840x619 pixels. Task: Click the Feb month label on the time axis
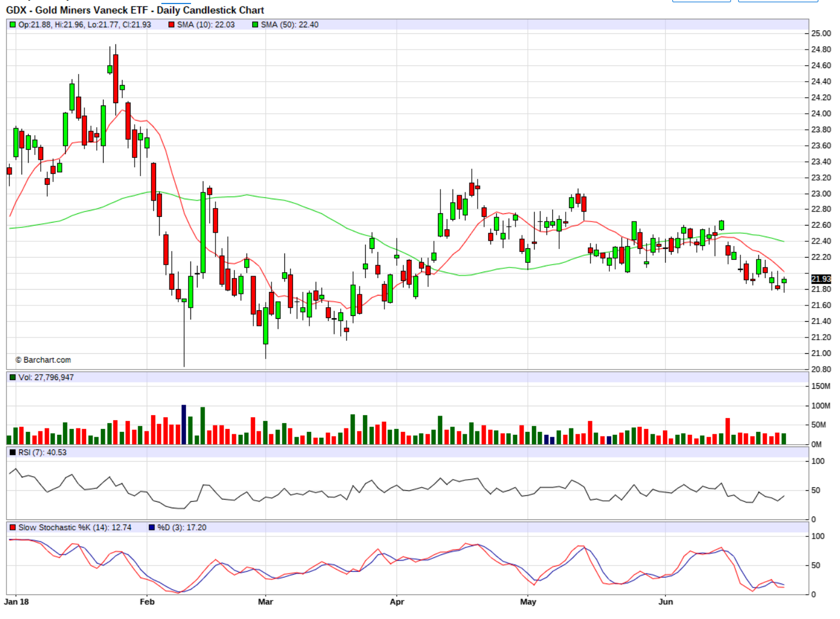point(147,602)
